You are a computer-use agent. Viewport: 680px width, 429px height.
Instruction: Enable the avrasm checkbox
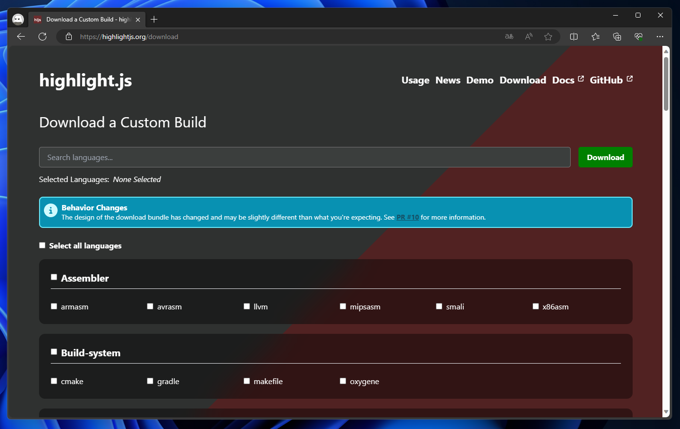150,306
